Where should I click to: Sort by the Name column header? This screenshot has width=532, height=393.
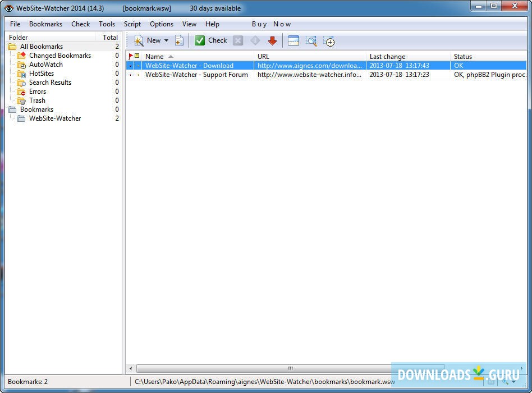[198, 56]
